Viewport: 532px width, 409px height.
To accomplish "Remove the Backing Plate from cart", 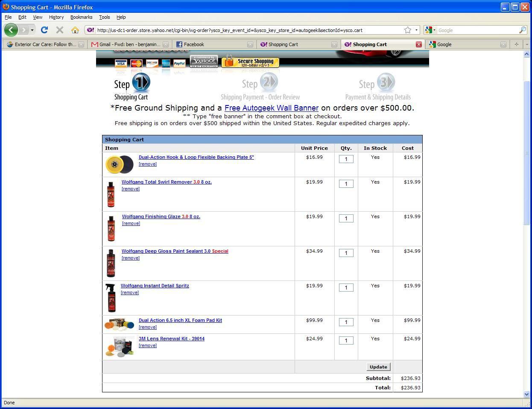I will coord(148,164).
